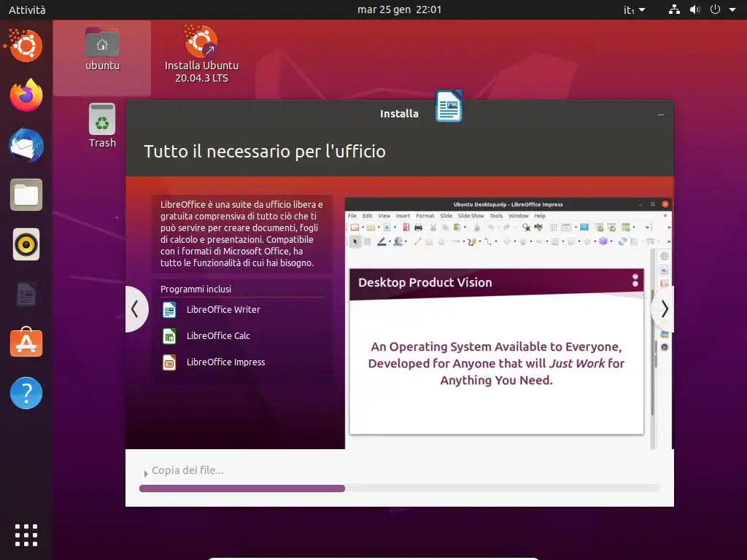Open LibreOffice Writer dock icon

26,295
